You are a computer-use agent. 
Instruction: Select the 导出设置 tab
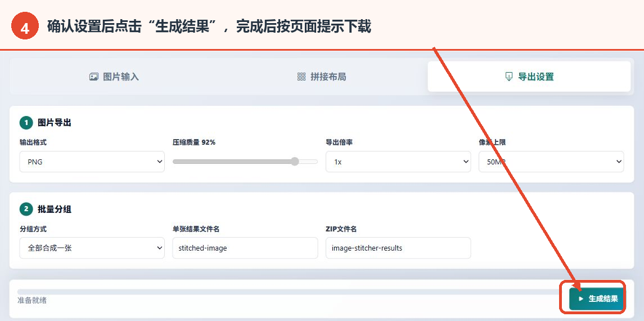click(x=529, y=77)
